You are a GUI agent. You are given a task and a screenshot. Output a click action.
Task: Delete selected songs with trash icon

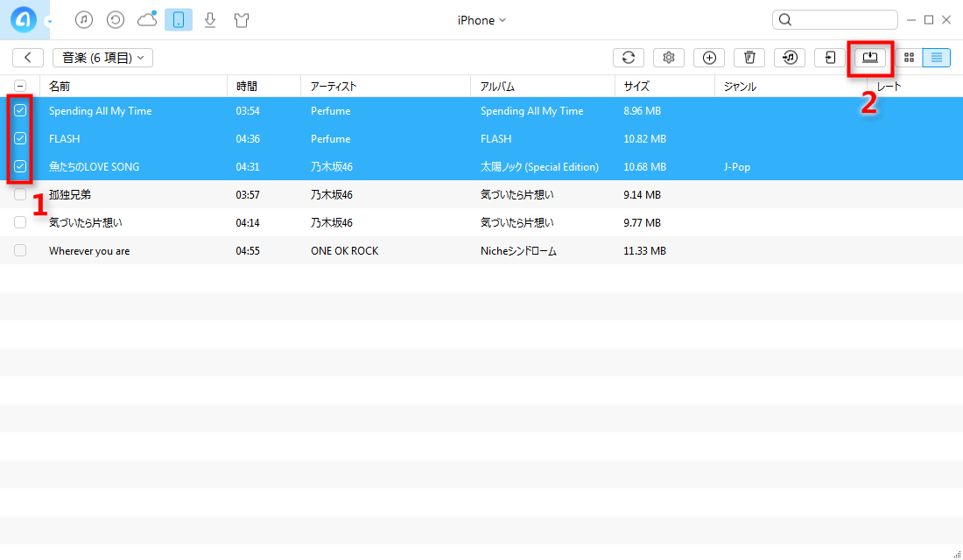point(749,57)
